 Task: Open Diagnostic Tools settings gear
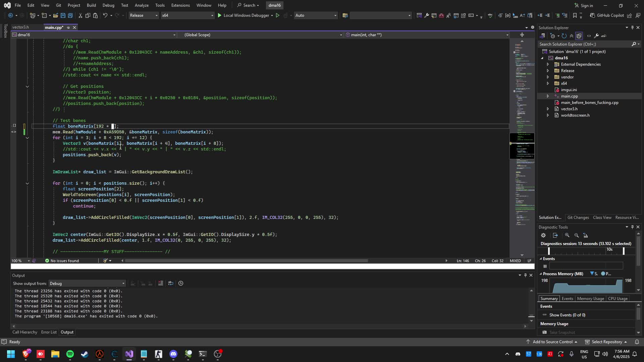point(543,235)
